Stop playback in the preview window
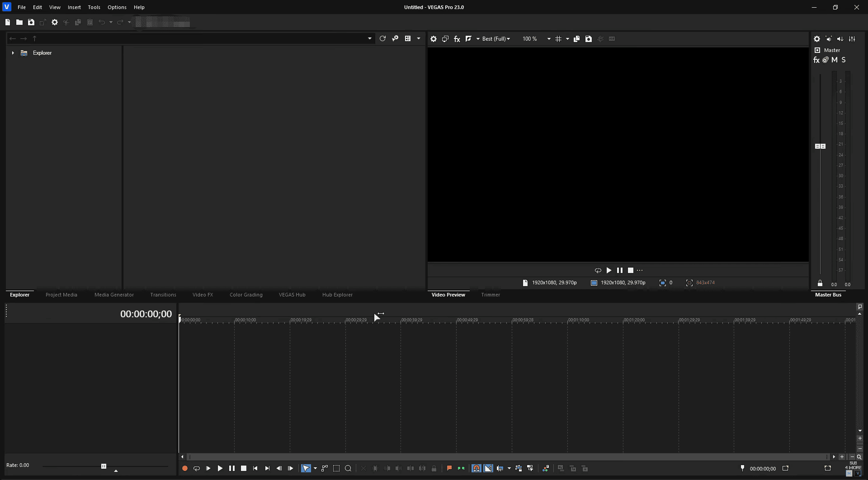 (x=631, y=270)
